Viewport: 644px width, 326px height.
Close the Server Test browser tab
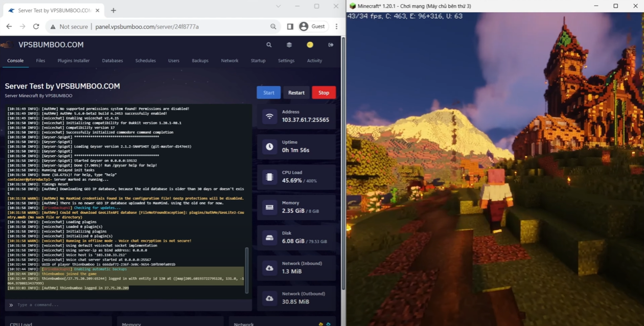pyautogui.click(x=97, y=10)
